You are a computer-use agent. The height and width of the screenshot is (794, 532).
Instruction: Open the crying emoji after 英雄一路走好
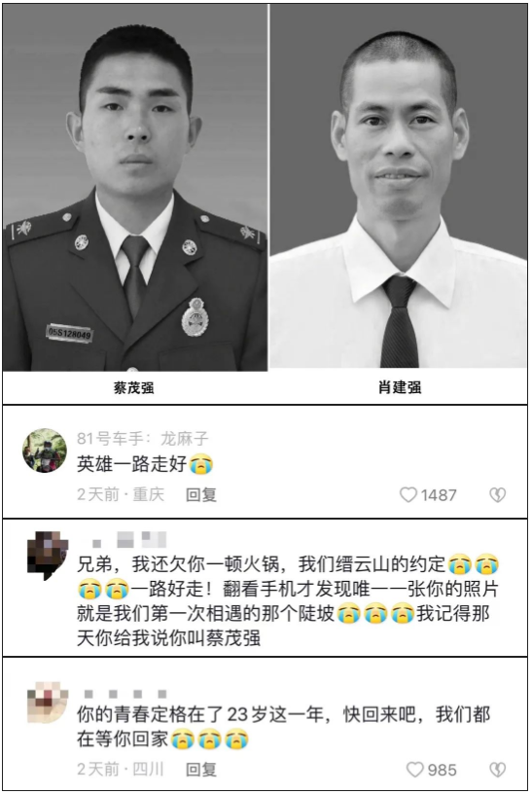pos(201,464)
